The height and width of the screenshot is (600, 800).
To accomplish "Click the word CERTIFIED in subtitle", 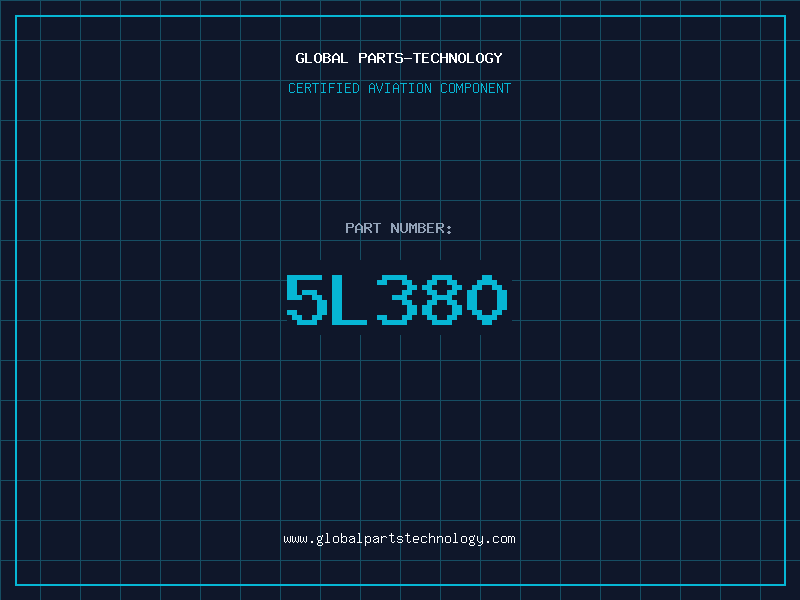I will 324,88.
